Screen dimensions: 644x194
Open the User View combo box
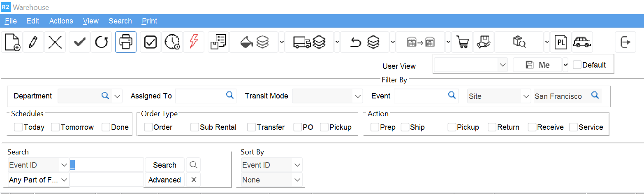pyautogui.click(x=471, y=65)
